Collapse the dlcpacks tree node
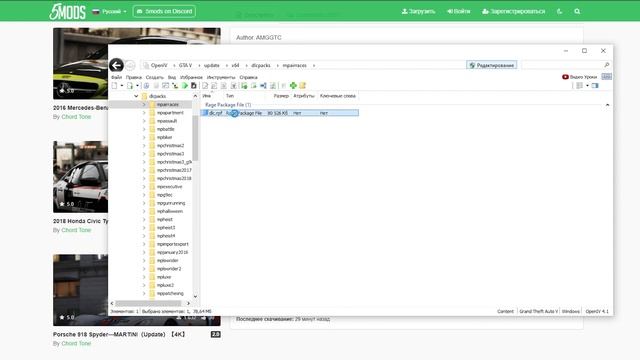 (x=136, y=96)
